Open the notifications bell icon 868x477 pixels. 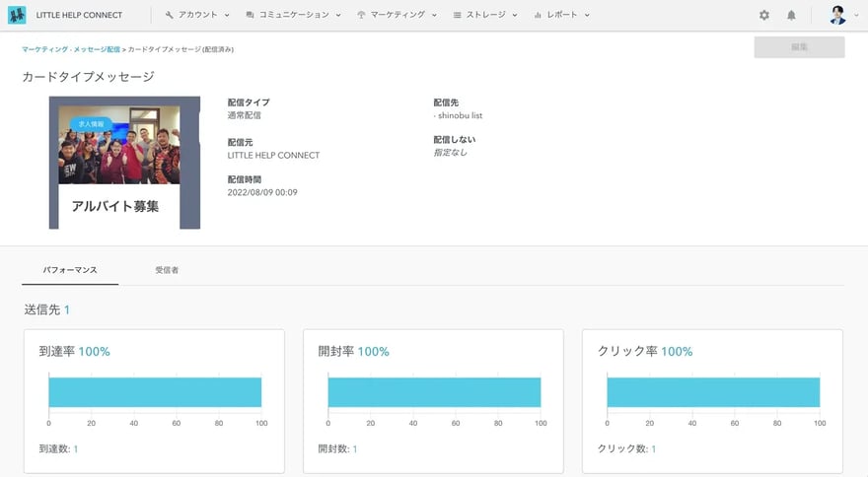[791, 16]
